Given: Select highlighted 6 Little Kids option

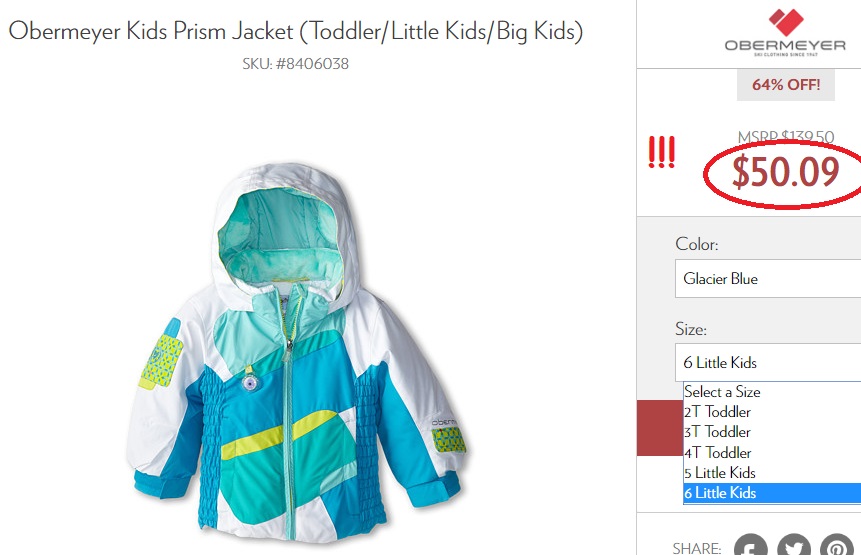Looking at the screenshot, I should point(772,493).
